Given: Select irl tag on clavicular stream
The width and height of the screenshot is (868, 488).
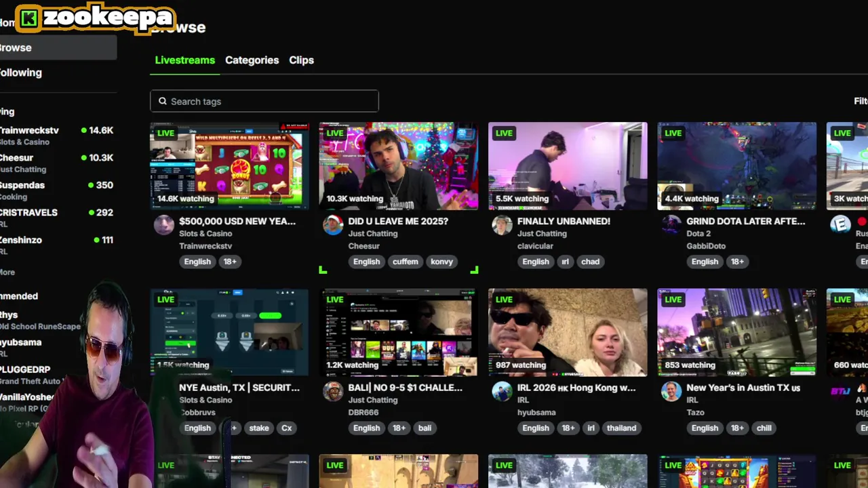Looking at the screenshot, I should point(565,262).
